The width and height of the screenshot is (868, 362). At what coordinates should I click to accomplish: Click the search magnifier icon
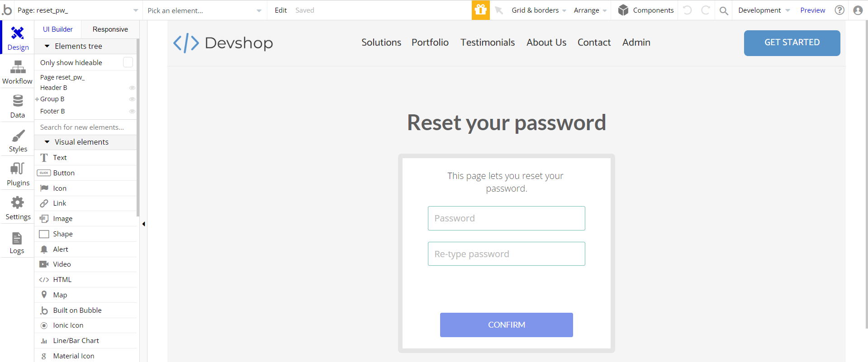click(724, 10)
